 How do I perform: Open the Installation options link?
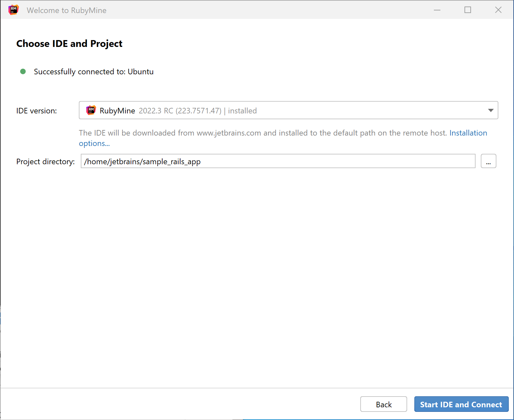(x=468, y=133)
